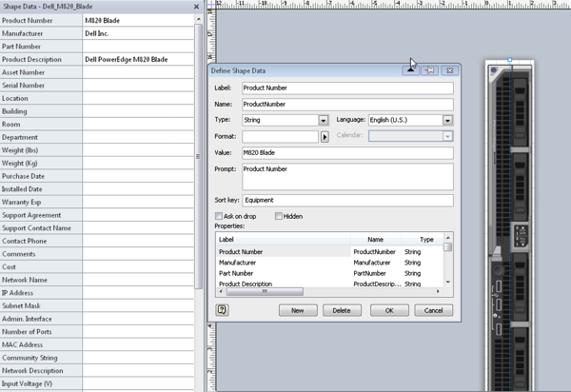Click into the Label input field
Screen dimensions: 571x392
pos(347,88)
